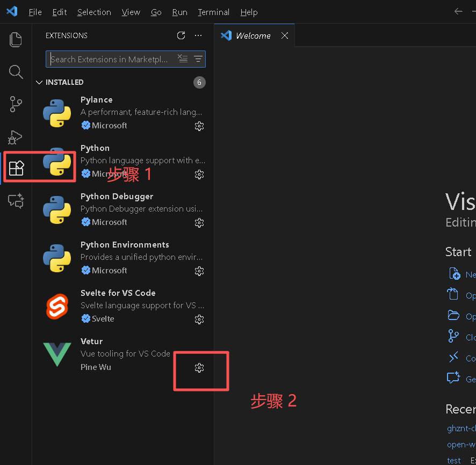This screenshot has height=465, width=476.
Task: Open gear menu for Python Environments
Action: (199, 271)
